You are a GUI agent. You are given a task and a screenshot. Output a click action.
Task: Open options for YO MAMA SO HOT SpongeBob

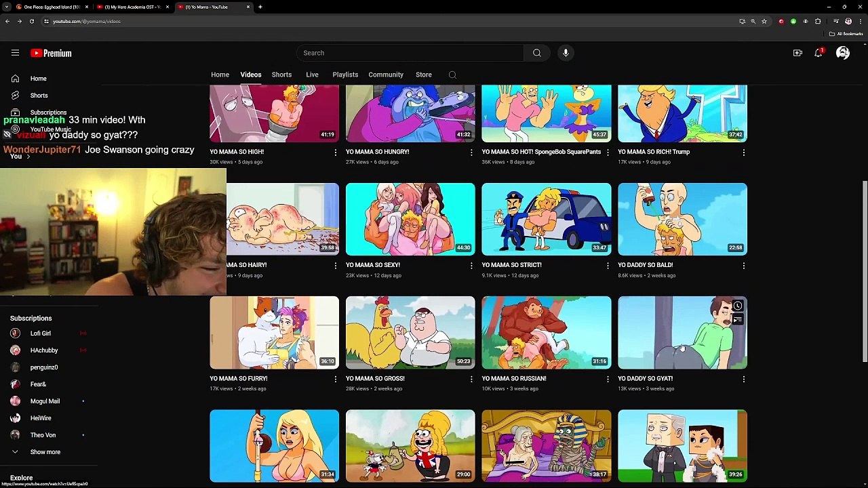click(x=608, y=152)
